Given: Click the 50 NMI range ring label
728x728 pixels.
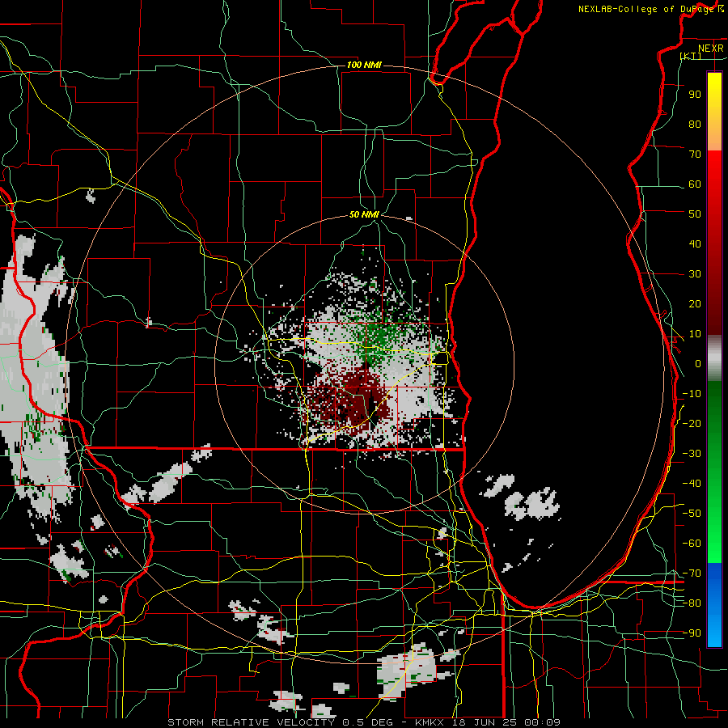Looking at the screenshot, I should pyautogui.click(x=365, y=214).
